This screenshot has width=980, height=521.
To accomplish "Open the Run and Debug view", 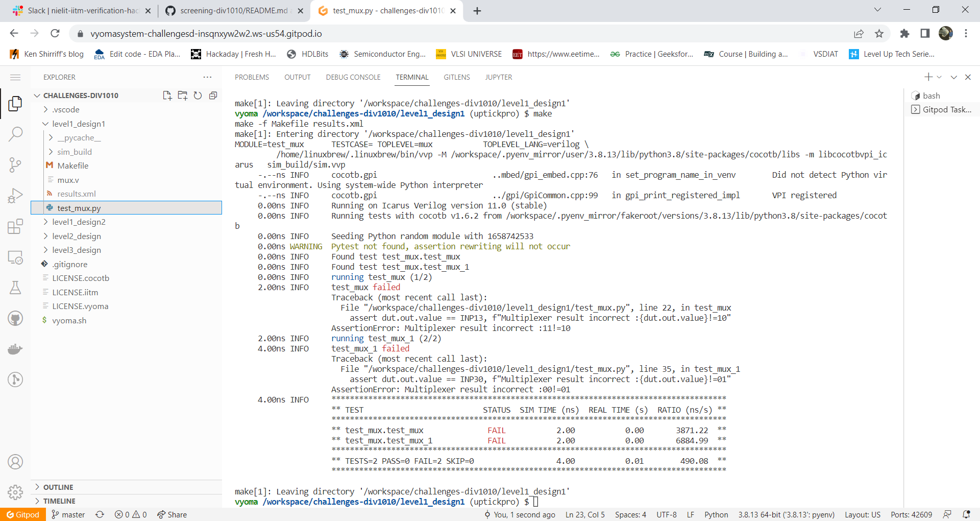I will [15, 195].
